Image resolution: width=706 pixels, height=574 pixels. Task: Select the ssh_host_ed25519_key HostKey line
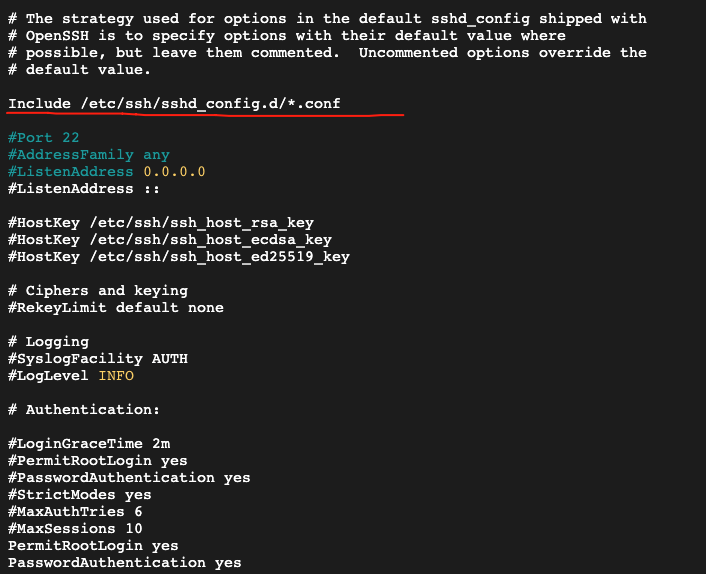click(x=179, y=257)
